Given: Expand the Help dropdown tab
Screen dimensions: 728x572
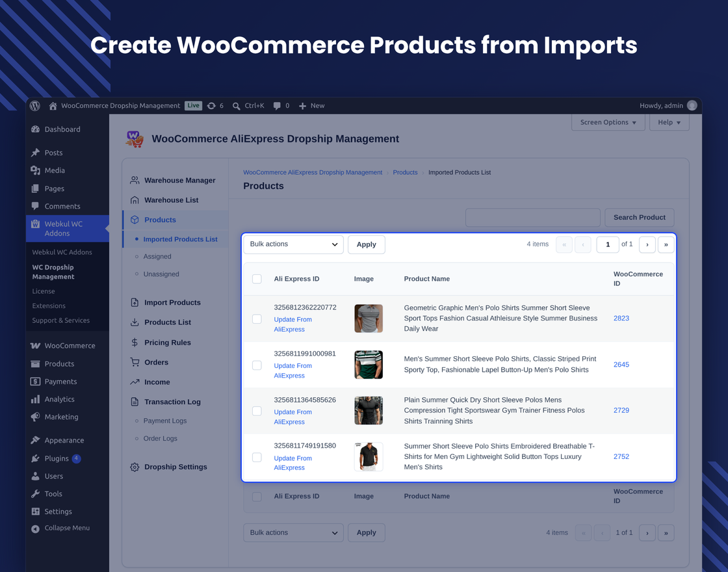Looking at the screenshot, I should coord(669,122).
